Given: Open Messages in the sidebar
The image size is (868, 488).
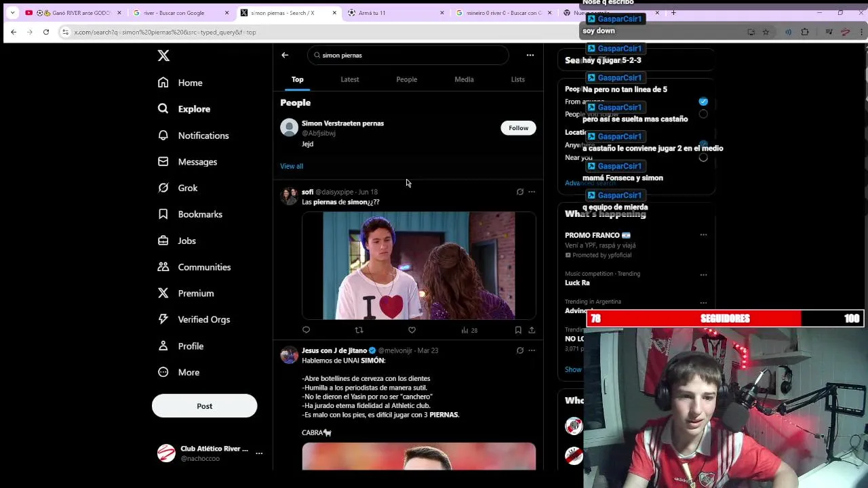Looking at the screenshot, I should coord(187,162).
